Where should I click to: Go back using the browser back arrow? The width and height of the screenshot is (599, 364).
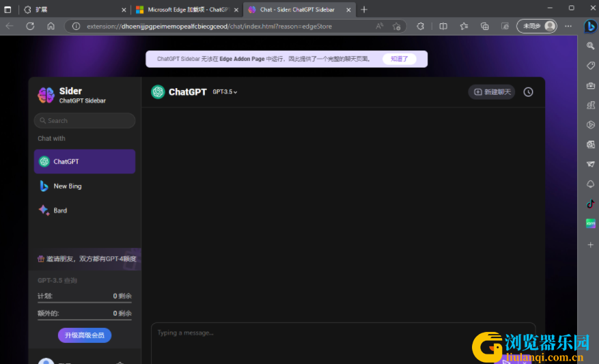(10, 26)
